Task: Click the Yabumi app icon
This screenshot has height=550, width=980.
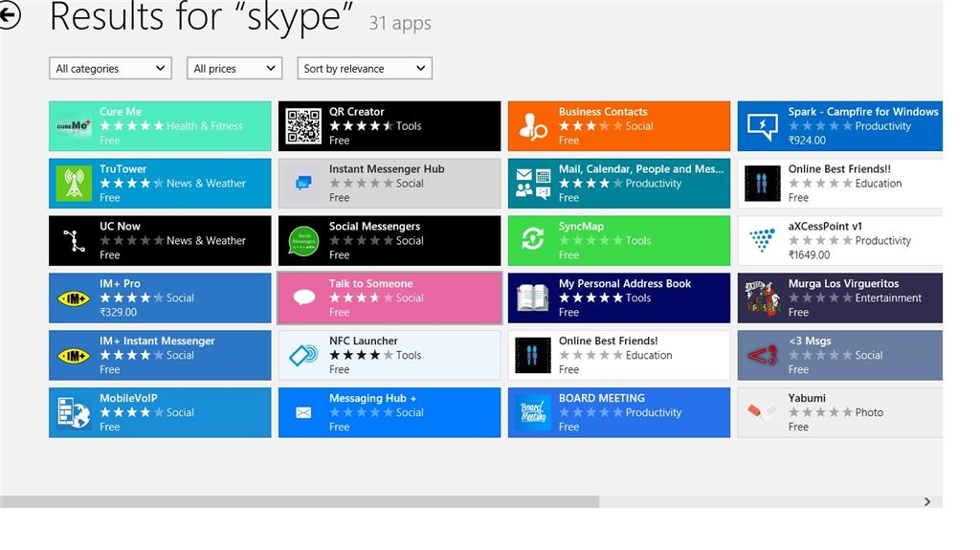Action: coord(763,412)
